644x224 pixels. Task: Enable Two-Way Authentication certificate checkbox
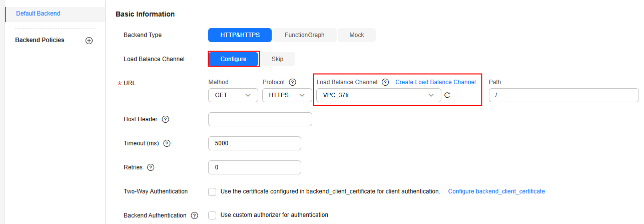[x=212, y=191]
